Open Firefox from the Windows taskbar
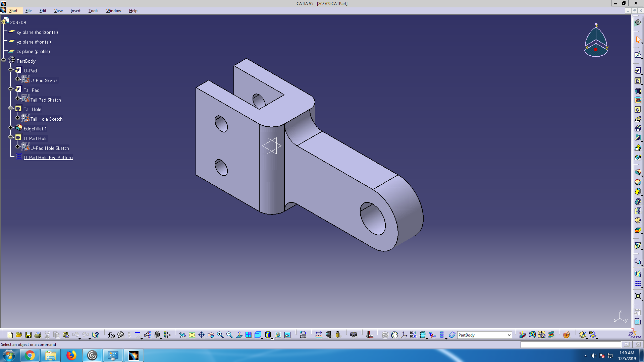Screen dimensions: 644x362 71,355
